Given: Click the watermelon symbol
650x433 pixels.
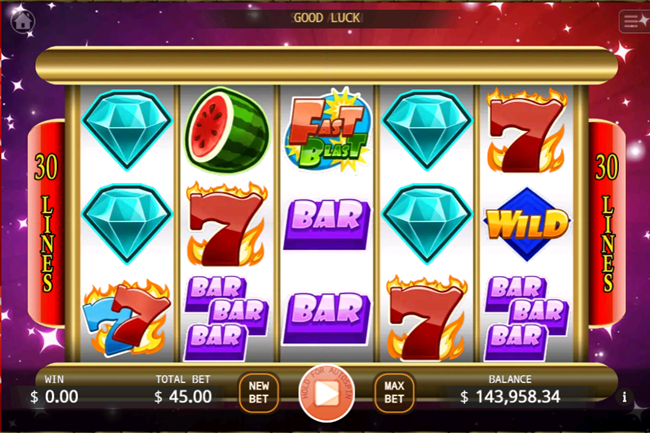Looking at the screenshot, I should (x=226, y=130).
